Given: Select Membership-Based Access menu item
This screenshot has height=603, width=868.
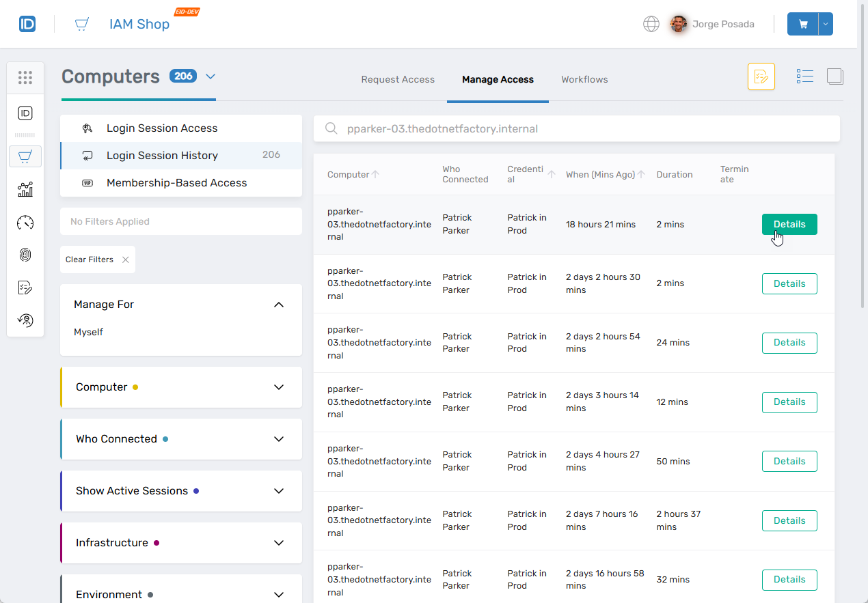Looking at the screenshot, I should coord(176,183).
